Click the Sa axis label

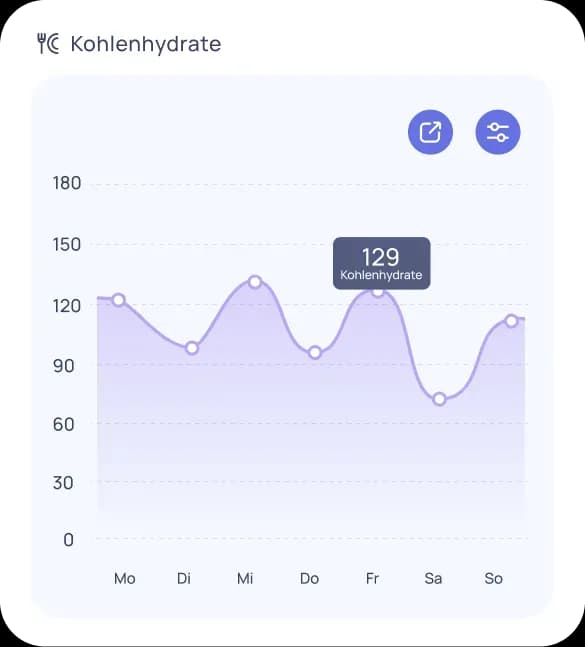433,579
